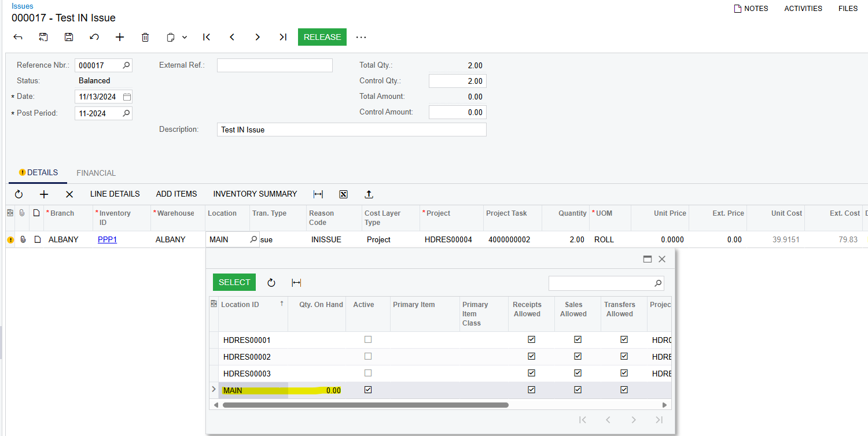The width and height of the screenshot is (868, 436).
Task: Click LINE DETAILS button
Action: point(115,194)
